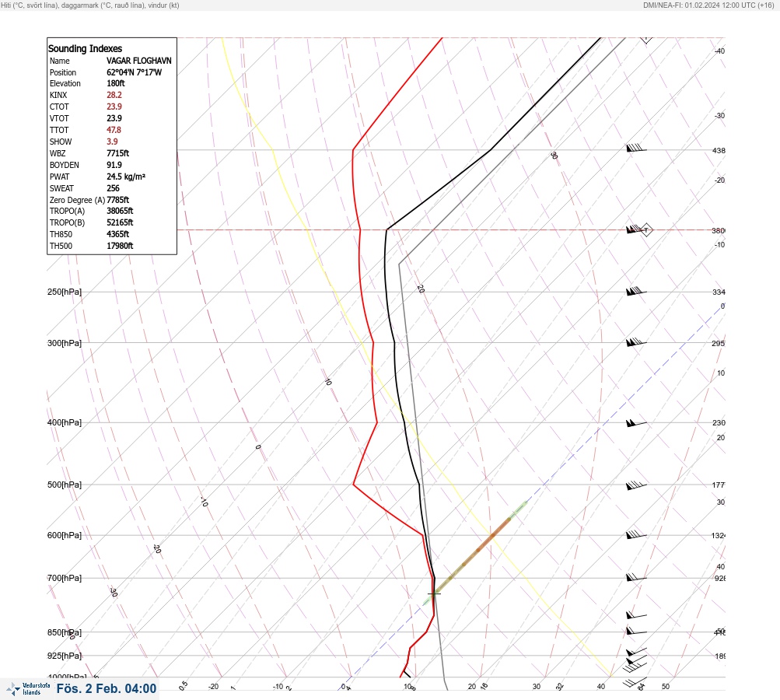
Task: Click the 925[hPa] pressure label
Action: [x=65, y=656]
